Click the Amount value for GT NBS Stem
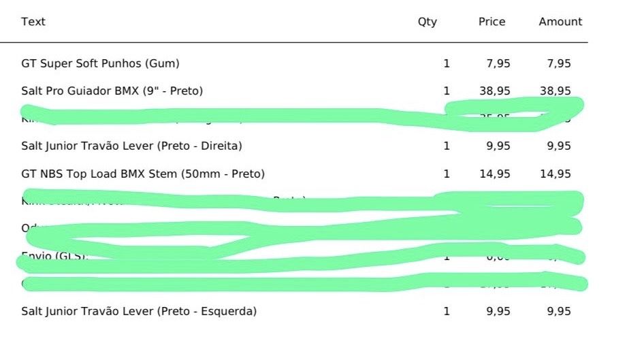 556,174
